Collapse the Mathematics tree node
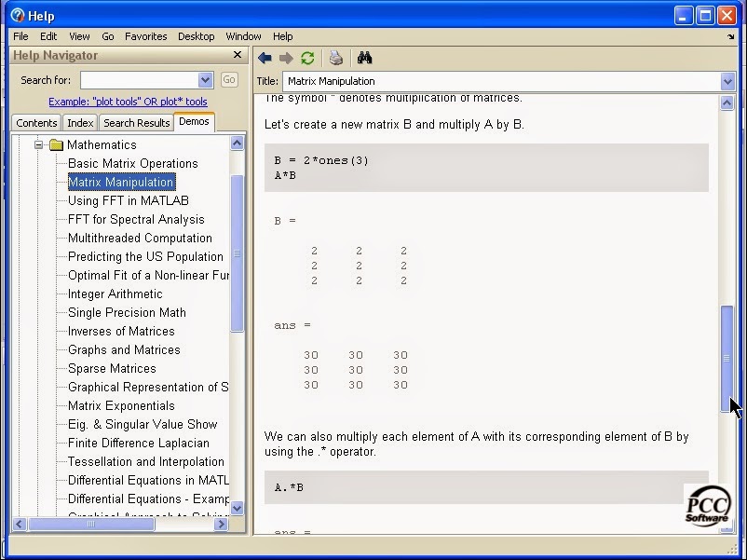Image resolution: width=747 pixels, height=560 pixels. (40, 145)
